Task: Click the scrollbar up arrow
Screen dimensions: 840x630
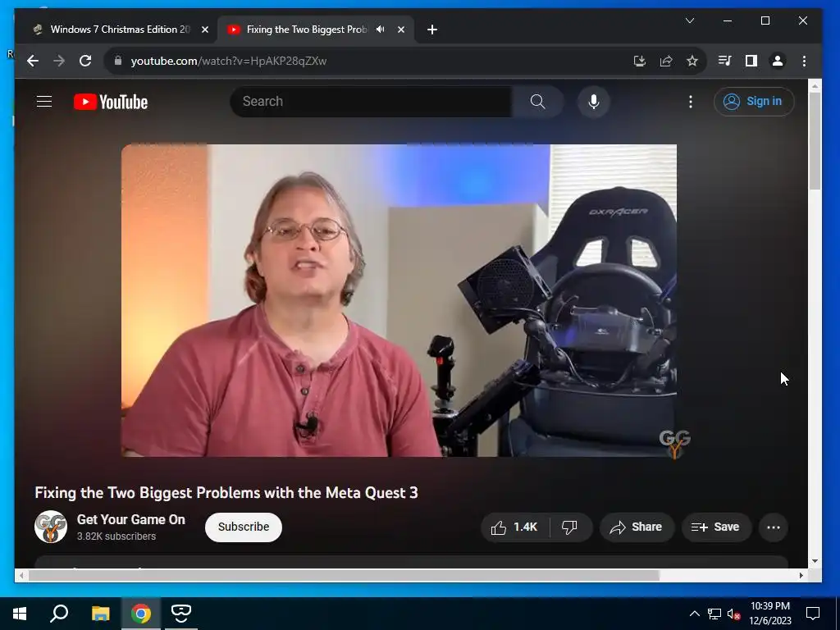Action: pos(815,85)
